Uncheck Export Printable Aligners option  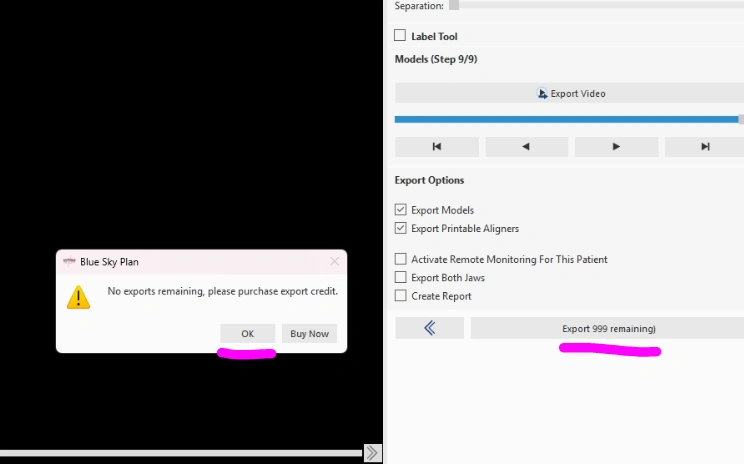[400, 228]
